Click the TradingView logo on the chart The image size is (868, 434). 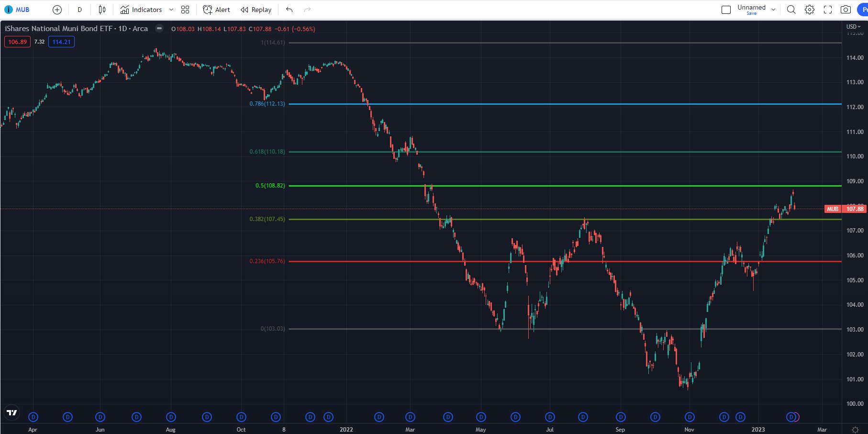point(12,412)
